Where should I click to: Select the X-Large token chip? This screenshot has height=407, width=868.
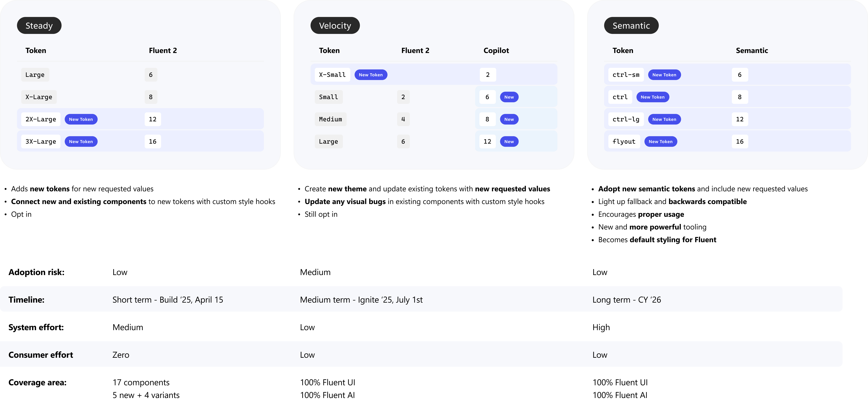[x=39, y=97]
